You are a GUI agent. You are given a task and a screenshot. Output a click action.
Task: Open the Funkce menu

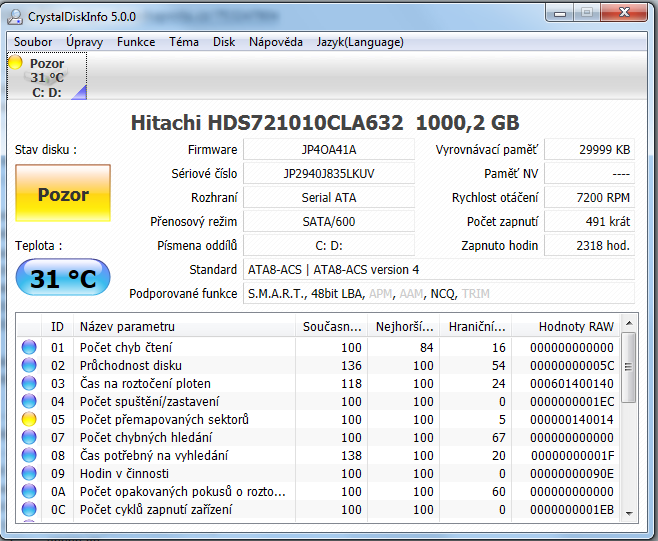(136, 42)
